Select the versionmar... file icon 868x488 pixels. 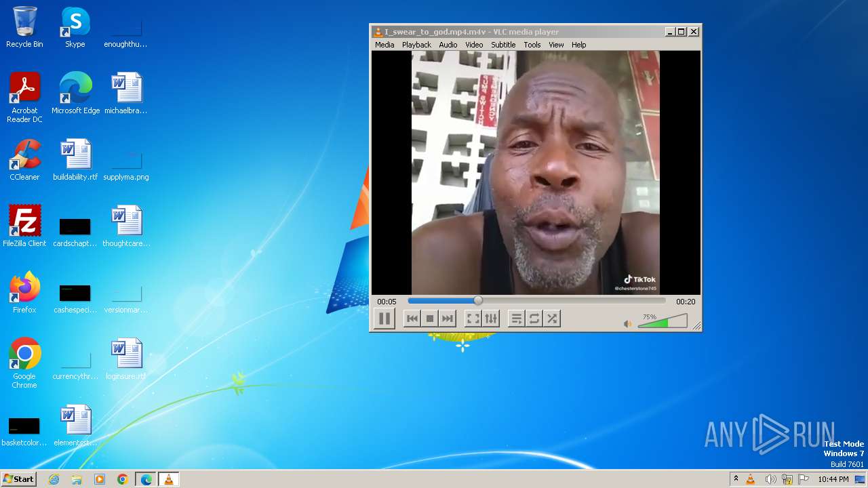[x=126, y=299]
